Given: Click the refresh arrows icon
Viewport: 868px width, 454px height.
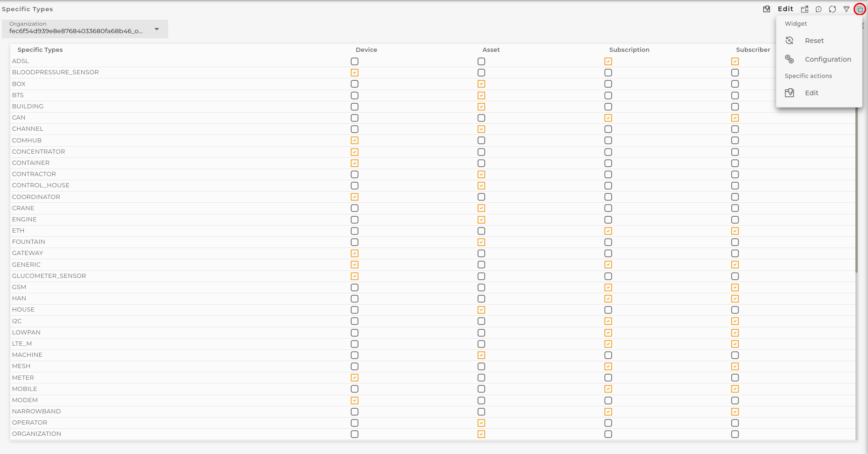Looking at the screenshot, I should 833,9.
